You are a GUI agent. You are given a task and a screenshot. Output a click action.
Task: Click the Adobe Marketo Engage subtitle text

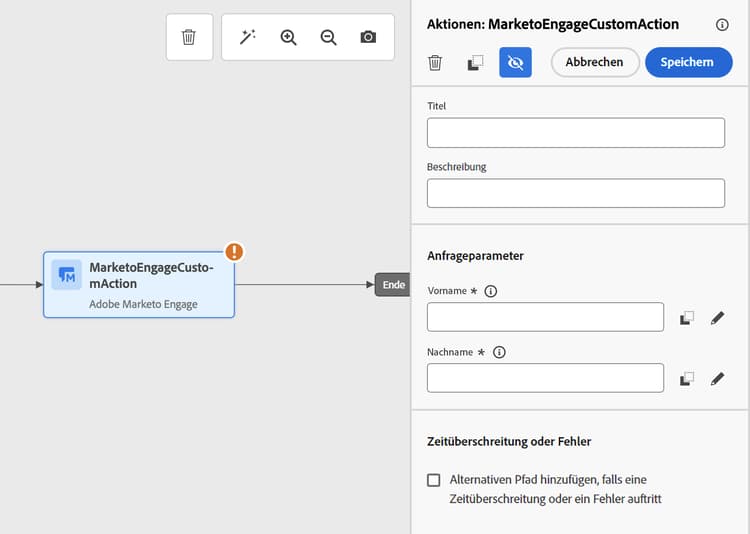pyautogui.click(x=143, y=304)
